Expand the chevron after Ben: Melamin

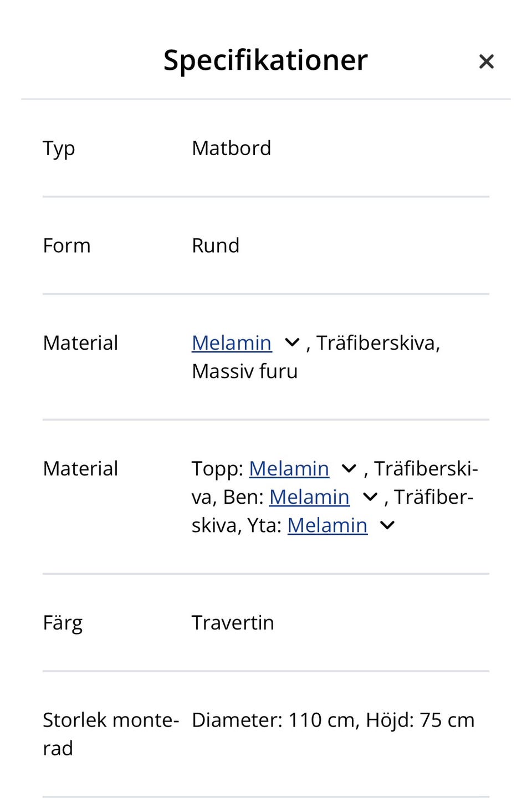[x=370, y=497]
